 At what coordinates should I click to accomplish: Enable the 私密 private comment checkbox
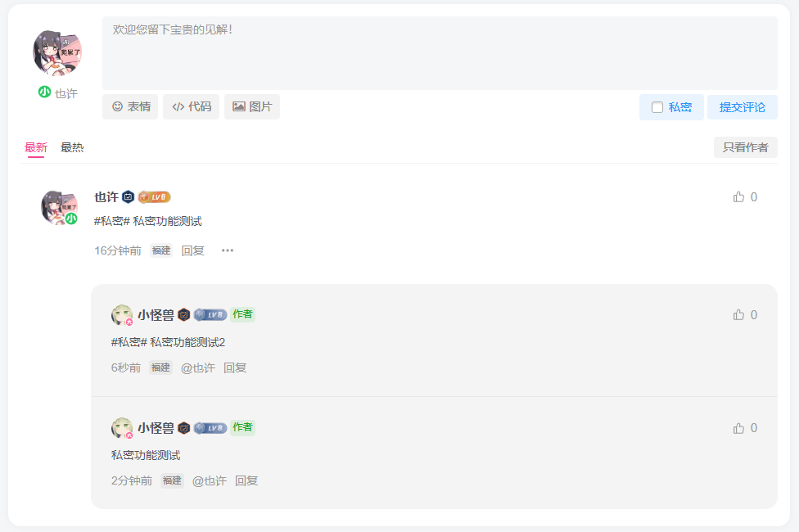(x=657, y=107)
